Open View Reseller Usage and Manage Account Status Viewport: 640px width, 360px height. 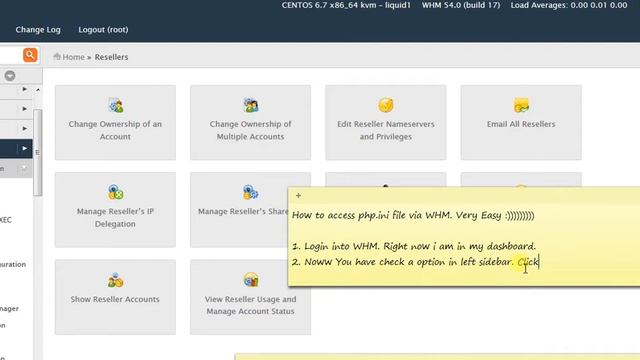click(250, 297)
